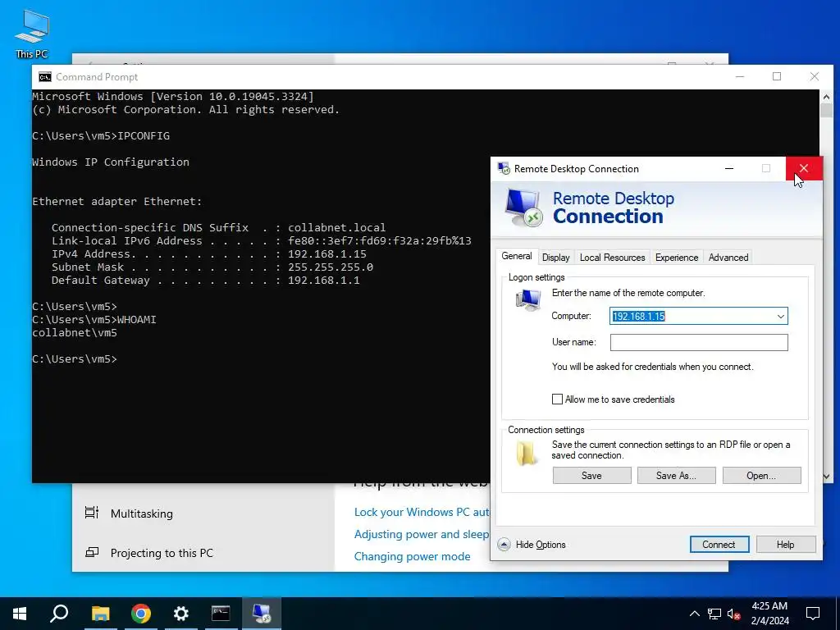Maximize the Command Prompt window

coord(777,77)
